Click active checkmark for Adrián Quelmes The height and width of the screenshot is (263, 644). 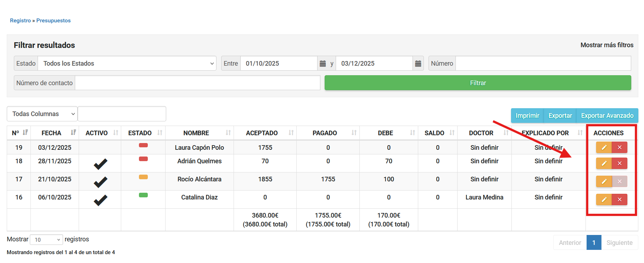(100, 164)
